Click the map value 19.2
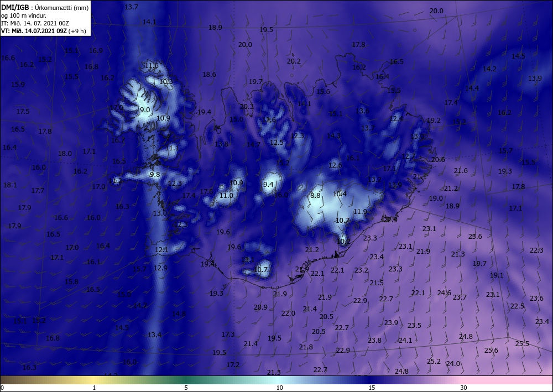 click(434, 120)
